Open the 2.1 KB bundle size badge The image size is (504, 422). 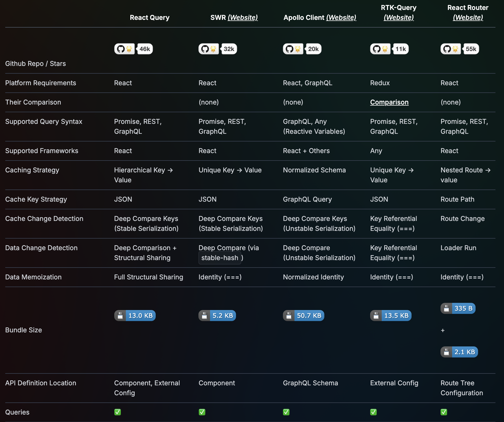[x=459, y=352]
